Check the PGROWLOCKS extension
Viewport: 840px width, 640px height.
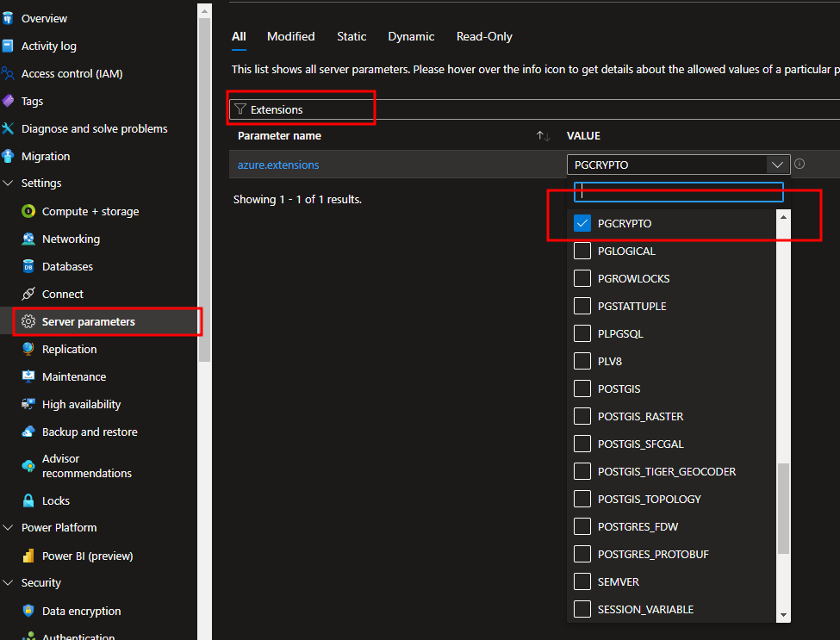click(582, 278)
